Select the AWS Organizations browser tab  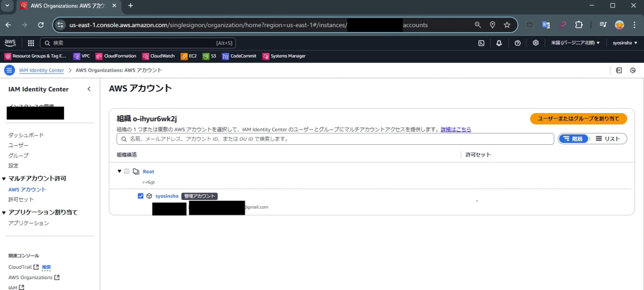pyautogui.click(x=68, y=6)
